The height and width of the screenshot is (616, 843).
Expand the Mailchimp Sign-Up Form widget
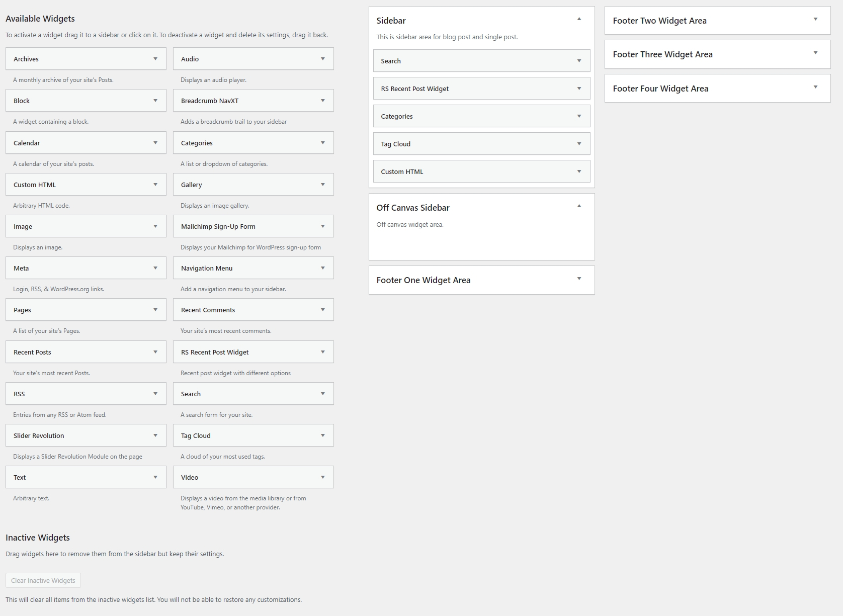(x=323, y=226)
